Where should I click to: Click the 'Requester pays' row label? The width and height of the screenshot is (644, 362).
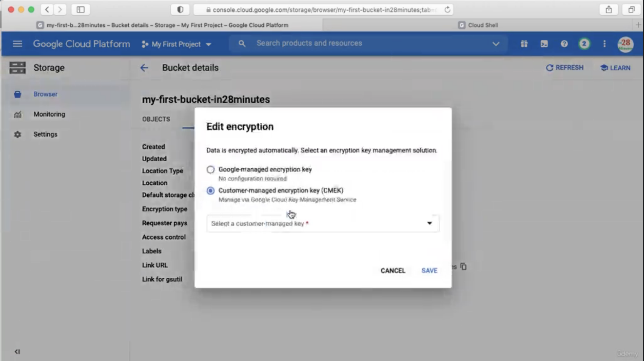pyautogui.click(x=165, y=223)
